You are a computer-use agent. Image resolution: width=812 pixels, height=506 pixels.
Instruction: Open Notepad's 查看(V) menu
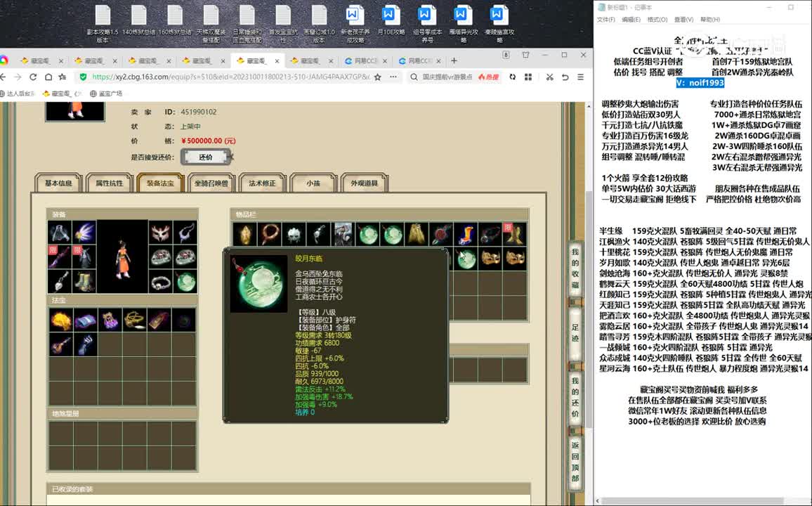coord(683,20)
